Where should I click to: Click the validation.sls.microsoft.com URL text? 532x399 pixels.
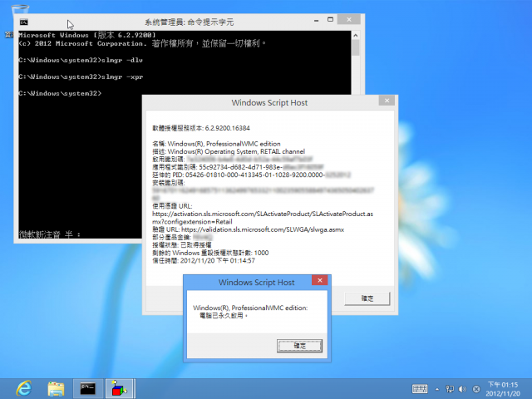point(263,229)
